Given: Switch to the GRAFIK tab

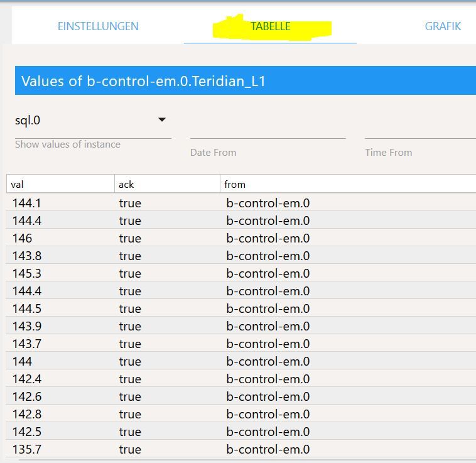Looking at the screenshot, I should [443, 26].
